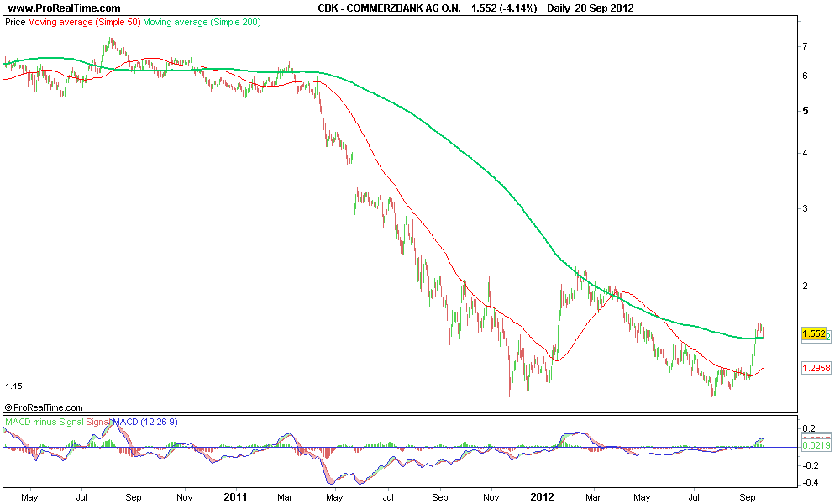This screenshot has height=504, width=840.
Task: Select the Price legend label
Action: pyautogui.click(x=15, y=23)
